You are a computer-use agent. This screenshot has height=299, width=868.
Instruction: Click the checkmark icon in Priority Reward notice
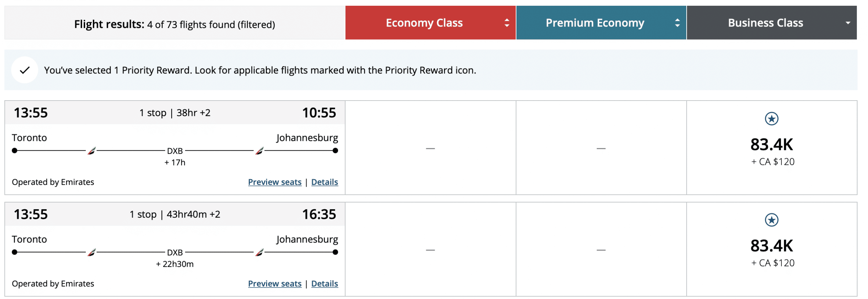tap(24, 70)
